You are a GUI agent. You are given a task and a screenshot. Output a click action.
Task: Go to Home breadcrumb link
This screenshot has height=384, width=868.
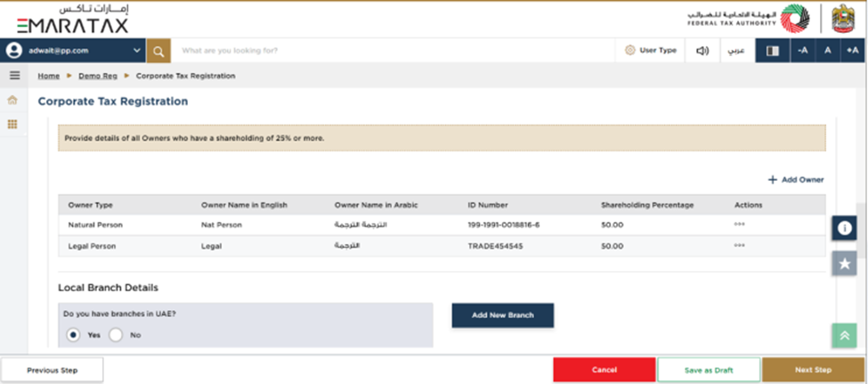(48, 76)
